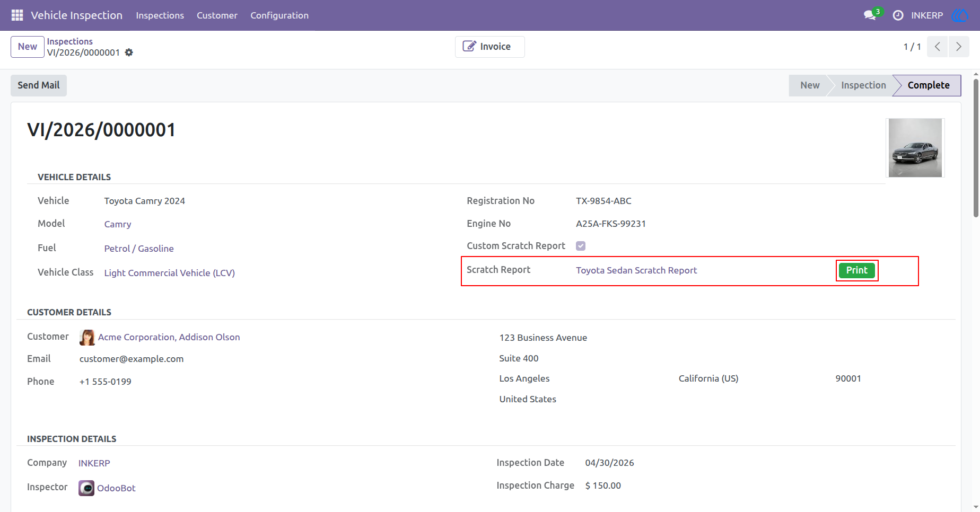The width and height of the screenshot is (980, 512).
Task: Open the INKERP company link
Action: [x=94, y=463]
